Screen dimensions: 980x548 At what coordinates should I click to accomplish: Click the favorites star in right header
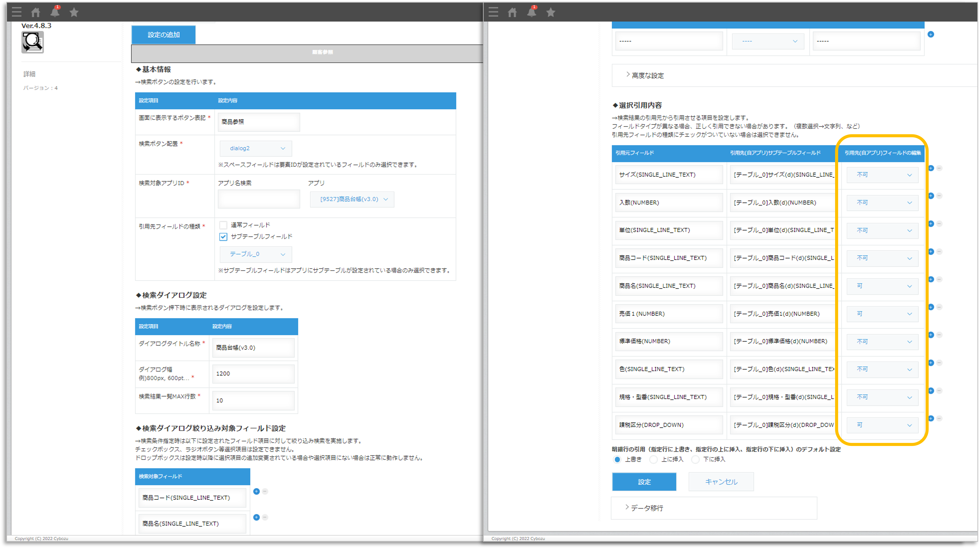coord(550,13)
